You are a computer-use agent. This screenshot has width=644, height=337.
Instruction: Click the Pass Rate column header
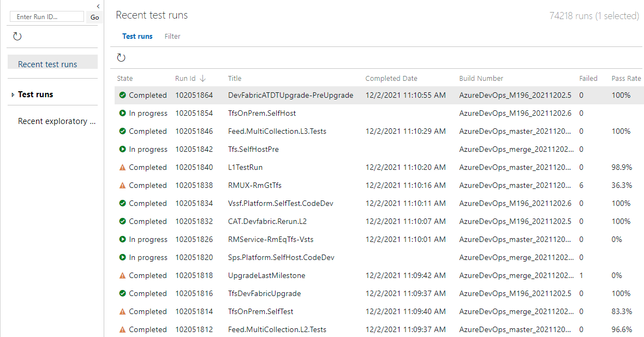tap(626, 78)
